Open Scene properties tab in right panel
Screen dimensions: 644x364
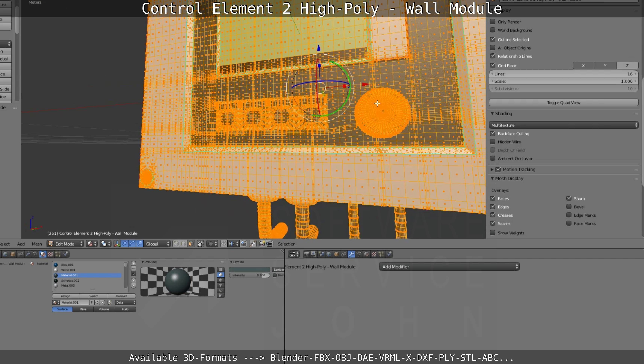pos(321,254)
